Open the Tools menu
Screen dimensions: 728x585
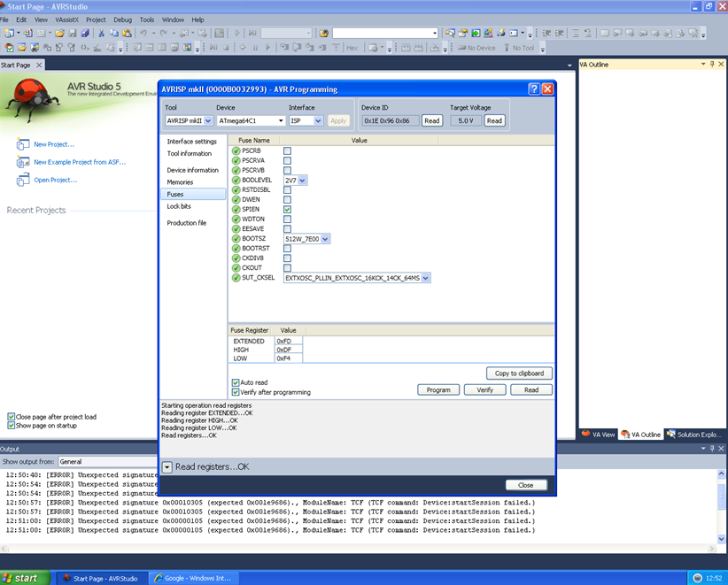pos(147,20)
